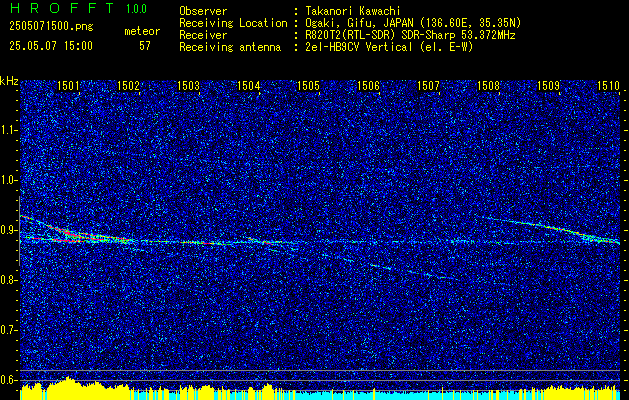Click the HROFFT title text

[x=61, y=8]
